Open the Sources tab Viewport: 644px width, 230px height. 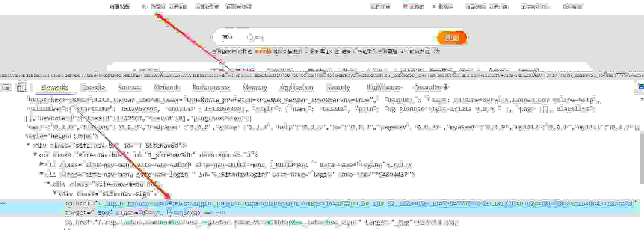click(x=130, y=88)
